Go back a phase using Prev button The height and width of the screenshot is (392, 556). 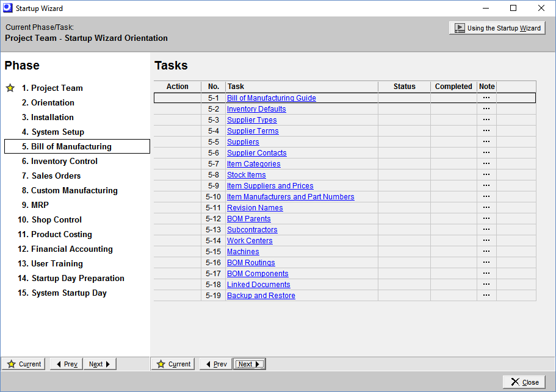pyautogui.click(x=65, y=363)
